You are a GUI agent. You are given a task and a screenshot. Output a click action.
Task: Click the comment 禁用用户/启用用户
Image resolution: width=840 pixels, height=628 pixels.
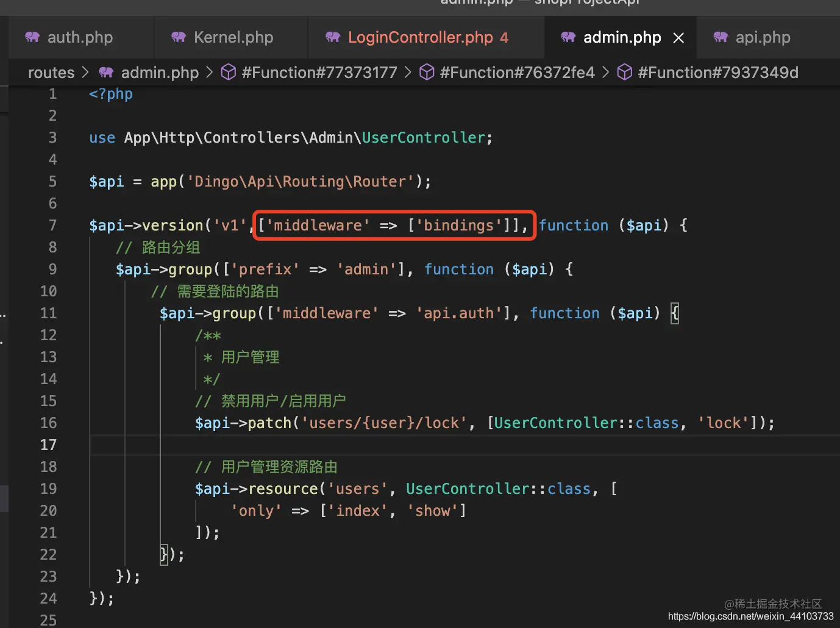coord(283,401)
